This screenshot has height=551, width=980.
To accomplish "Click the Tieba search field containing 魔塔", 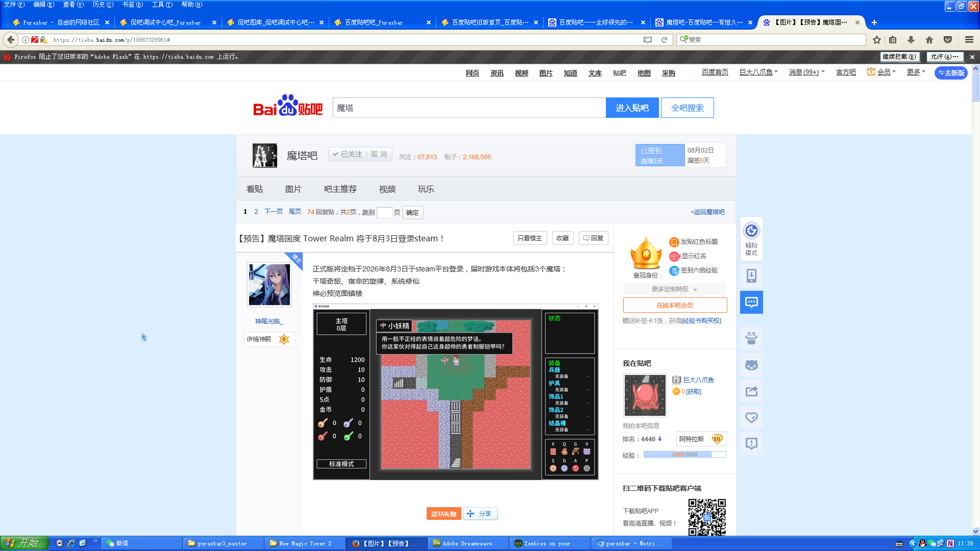I will click(469, 108).
